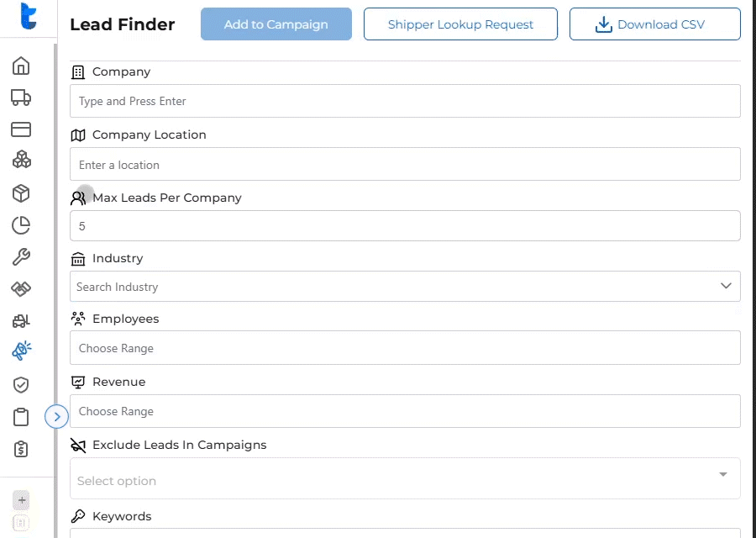Open the pie chart sidebar icon
The image size is (756, 538).
[21, 225]
